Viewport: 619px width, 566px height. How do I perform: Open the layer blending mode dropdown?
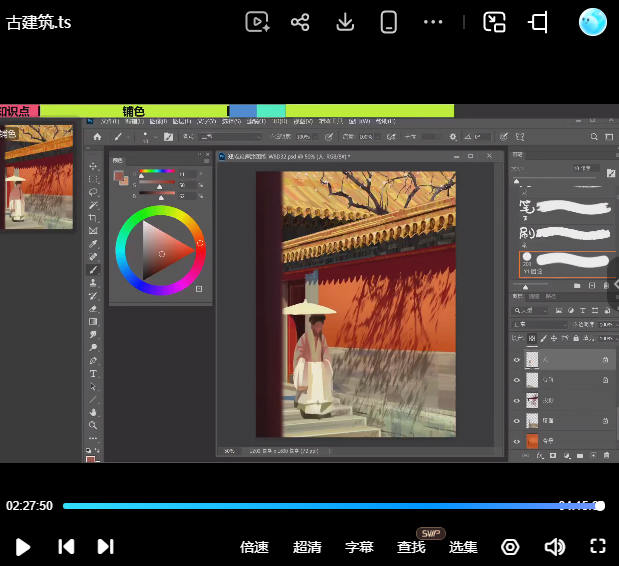(539, 324)
